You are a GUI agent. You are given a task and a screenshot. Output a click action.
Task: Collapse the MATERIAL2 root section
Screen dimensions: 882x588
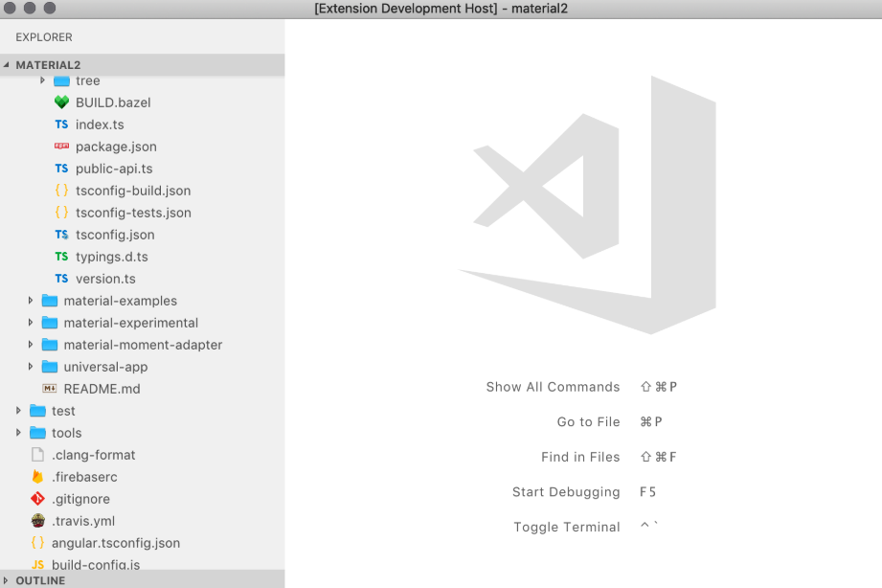(7, 64)
